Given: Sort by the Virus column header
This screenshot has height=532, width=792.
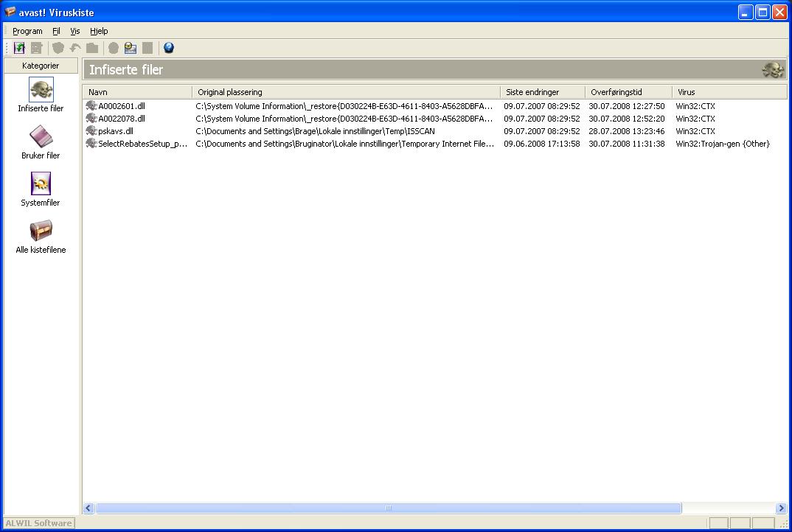Looking at the screenshot, I should [729, 92].
